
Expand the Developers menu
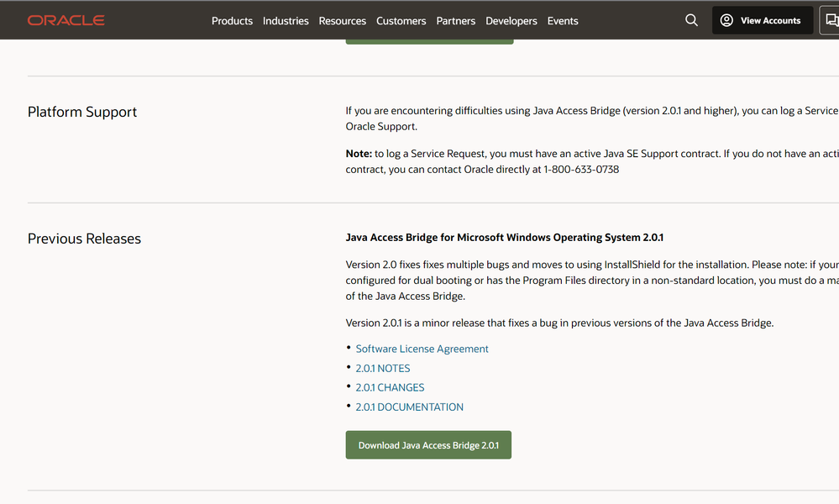[x=511, y=21]
